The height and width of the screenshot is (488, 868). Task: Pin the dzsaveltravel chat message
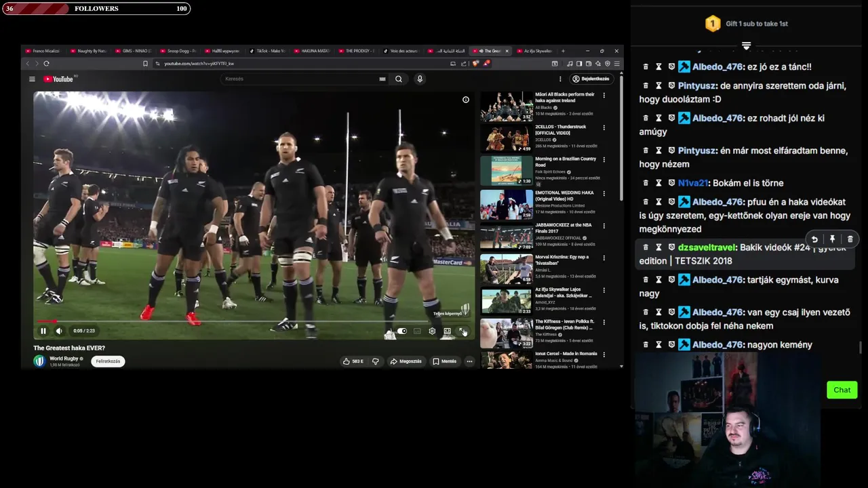(832, 239)
